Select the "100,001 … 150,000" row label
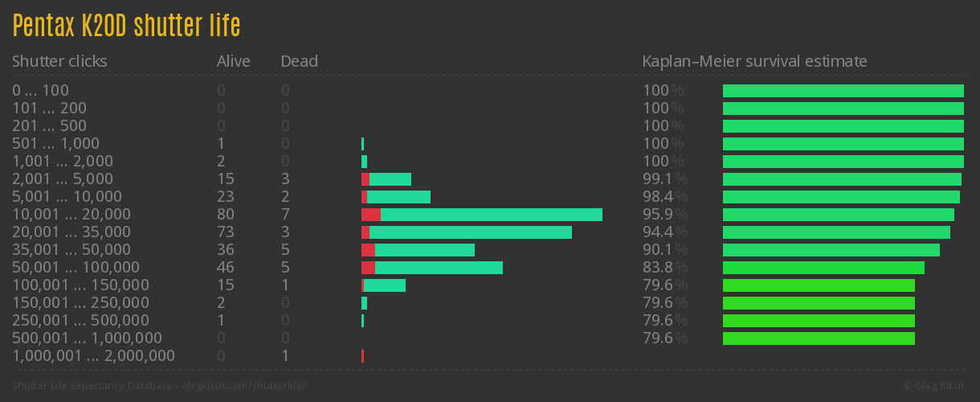Screen dimensions: 980x402 [x=80, y=285]
